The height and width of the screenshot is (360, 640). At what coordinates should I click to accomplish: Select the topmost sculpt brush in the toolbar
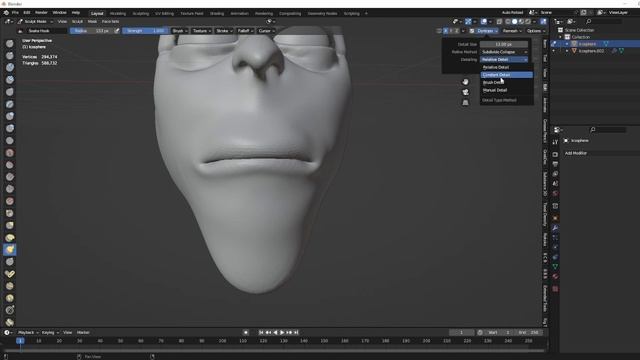(10, 44)
